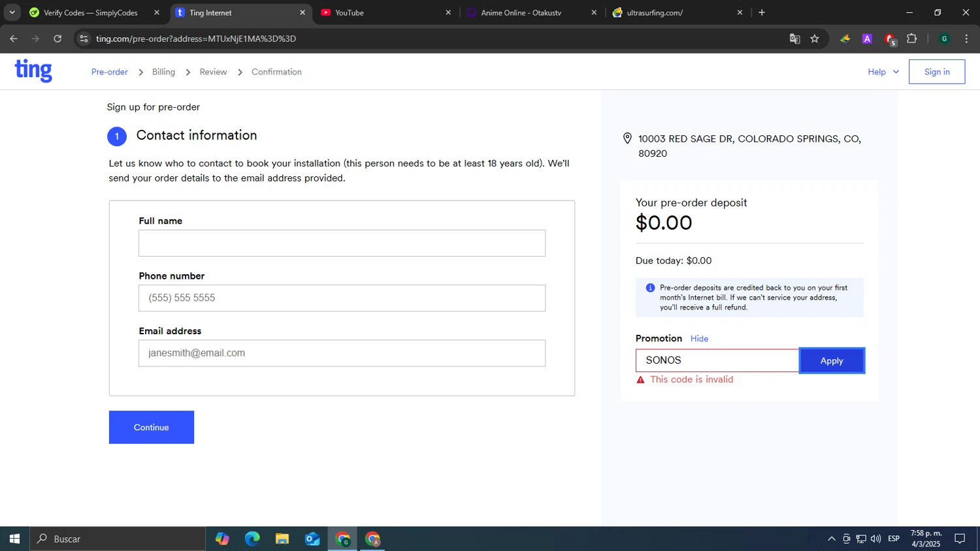Open the Extensions puzzle icon
Image resolution: width=980 pixels, height=551 pixels.
tap(912, 39)
